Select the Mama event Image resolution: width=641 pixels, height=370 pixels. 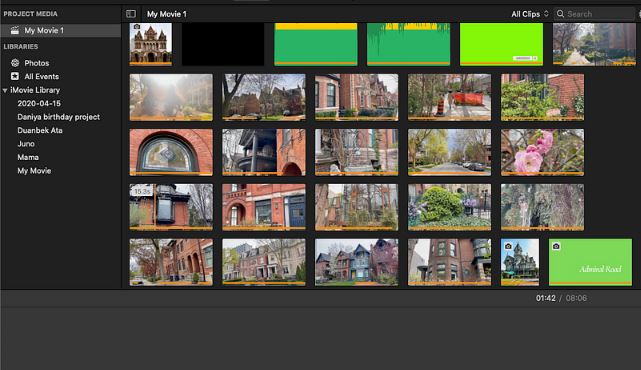point(28,157)
